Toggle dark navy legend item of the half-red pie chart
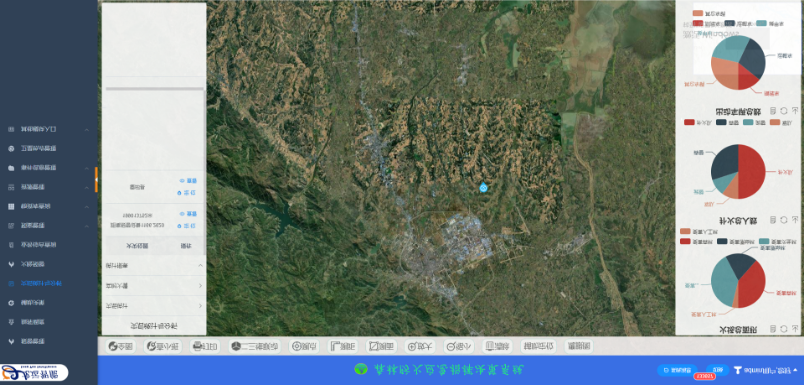 pyautogui.click(x=728, y=122)
